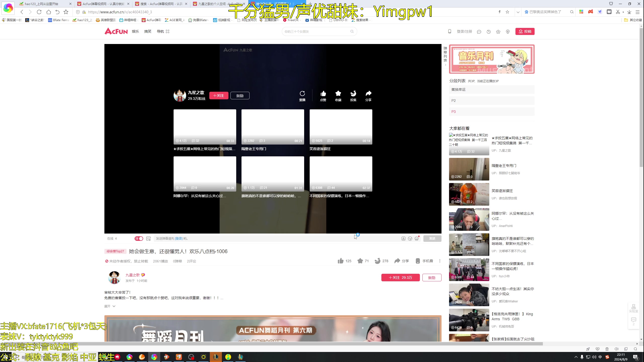The height and width of the screenshot is (362, 644).
Task: Open uploader 九星之歌 name link
Action: 133,275
